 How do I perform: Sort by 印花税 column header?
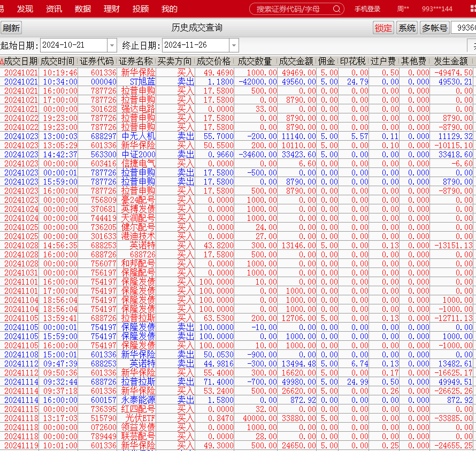pyautogui.click(x=353, y=62)
